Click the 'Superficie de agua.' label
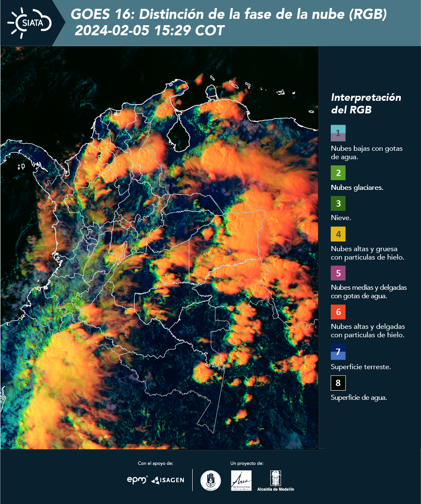 point(359,397)
